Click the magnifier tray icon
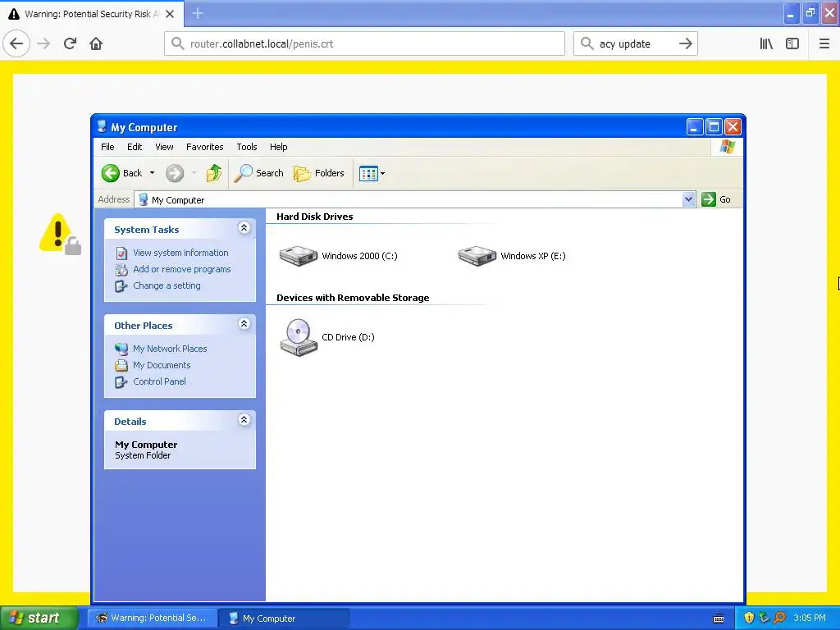 [780, 619]
